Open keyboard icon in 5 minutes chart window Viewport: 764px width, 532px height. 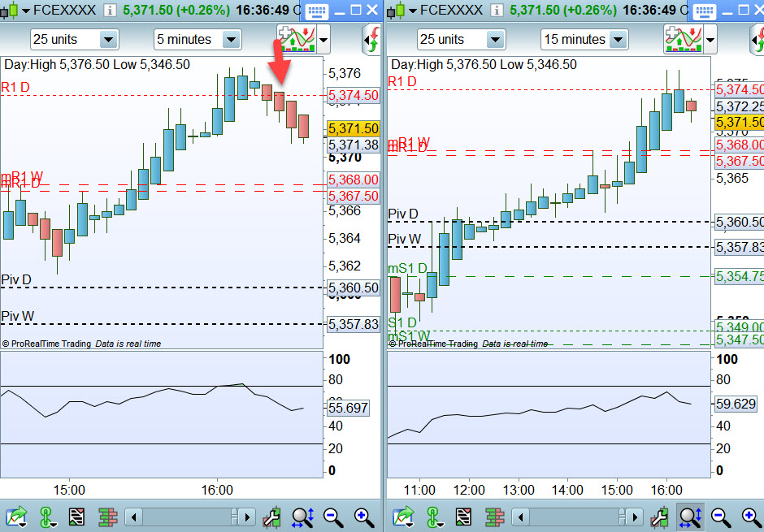pos(317,11)
